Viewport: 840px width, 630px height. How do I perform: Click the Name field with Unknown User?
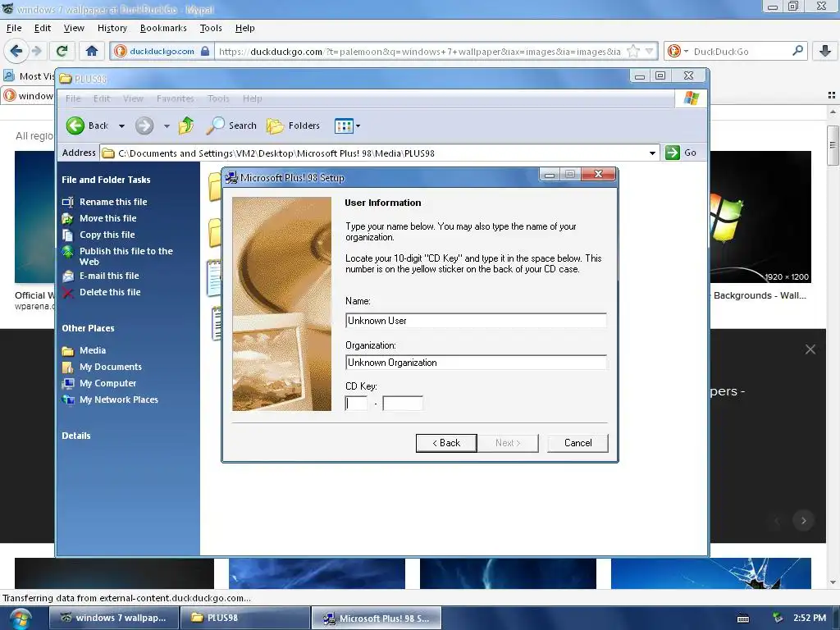pyautogui.click(x=476, y=321)
